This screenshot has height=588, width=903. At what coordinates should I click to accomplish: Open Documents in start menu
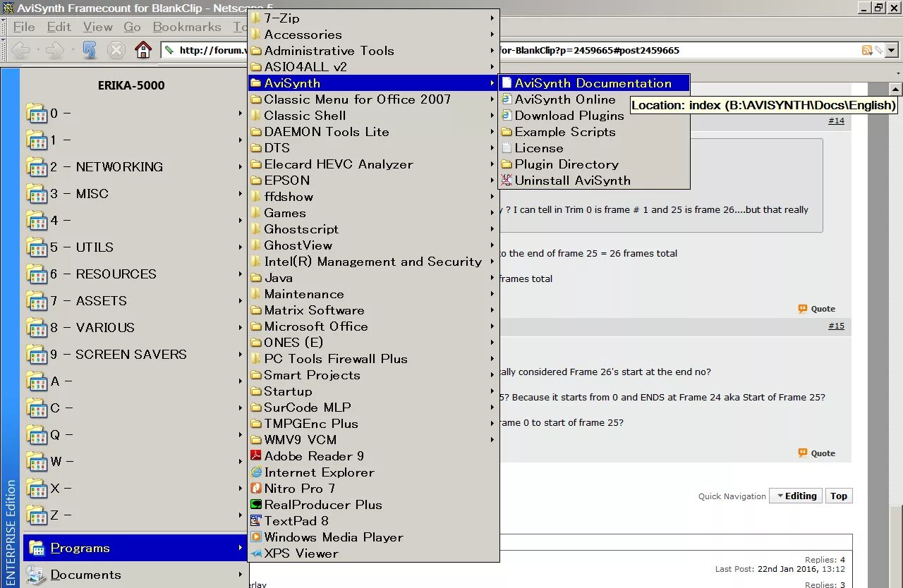click(x=134, y=575)
